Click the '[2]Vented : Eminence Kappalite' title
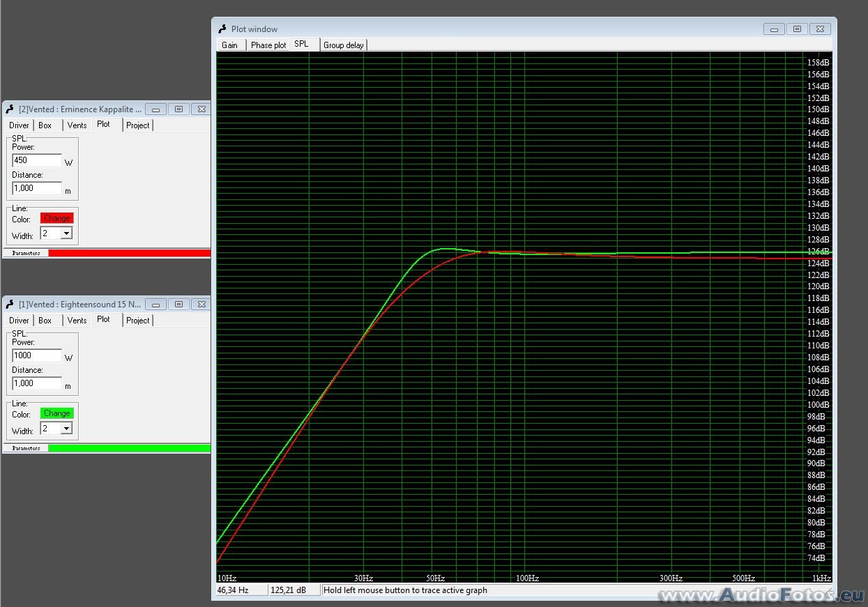Screen dimensions: 868x607 (x=80, y=109)
